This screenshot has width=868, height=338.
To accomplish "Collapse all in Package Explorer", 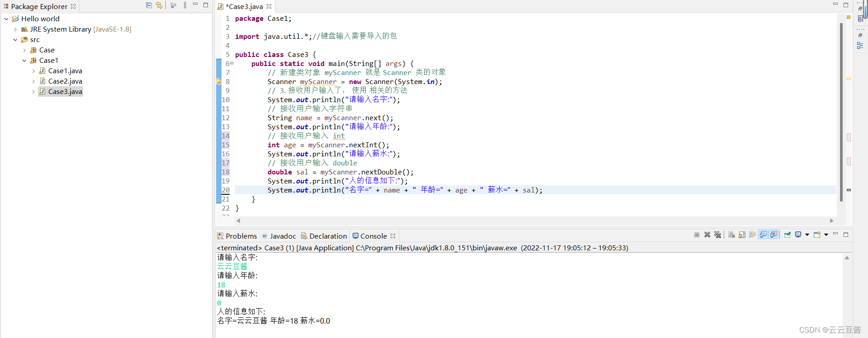I will click(149, 5).
